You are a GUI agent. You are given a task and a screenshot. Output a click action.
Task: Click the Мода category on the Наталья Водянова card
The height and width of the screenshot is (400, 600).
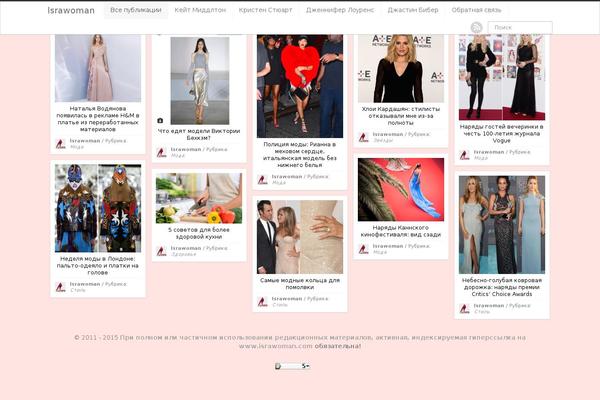click(x=77, y=147)
